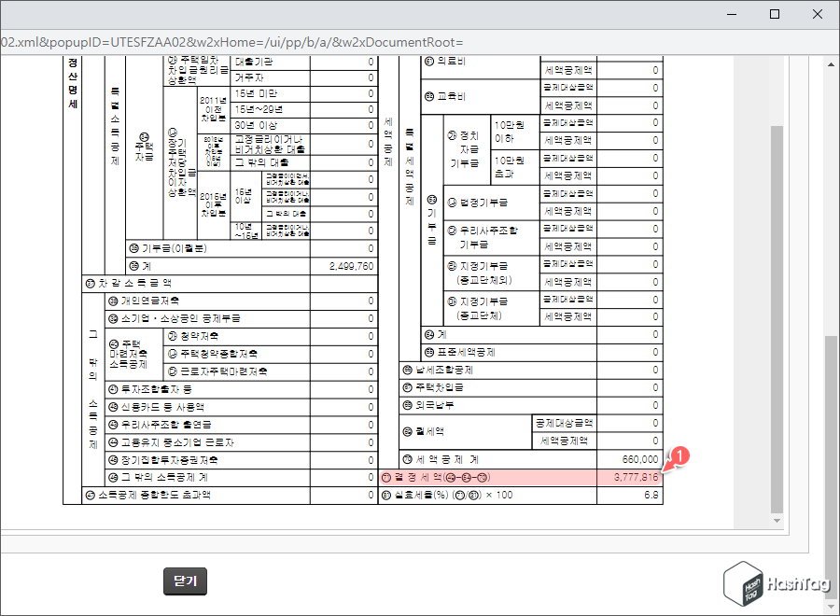840x616 pixels.
Task: Select the 우리사주조합 출연금 label
Action: tap(160, 425)
